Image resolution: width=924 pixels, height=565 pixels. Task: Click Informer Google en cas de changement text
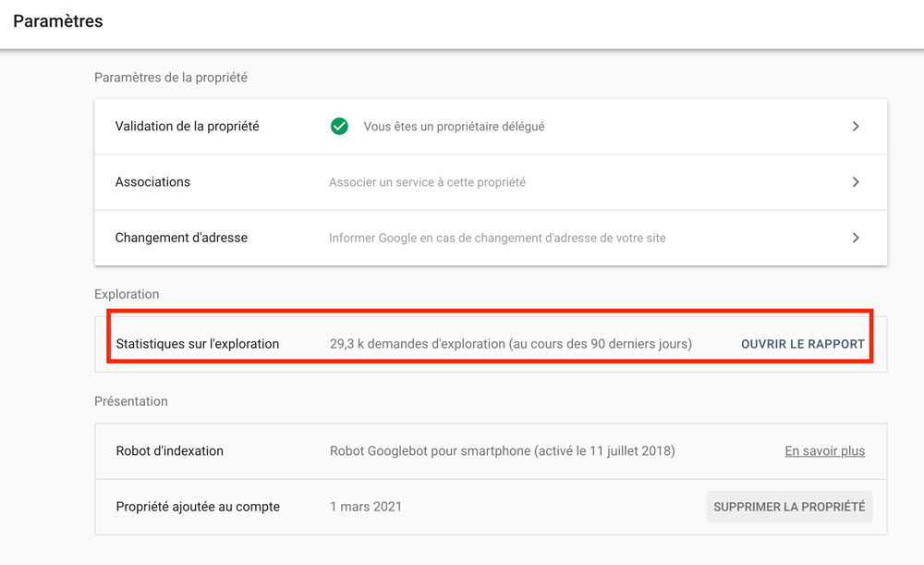[497, 238]
